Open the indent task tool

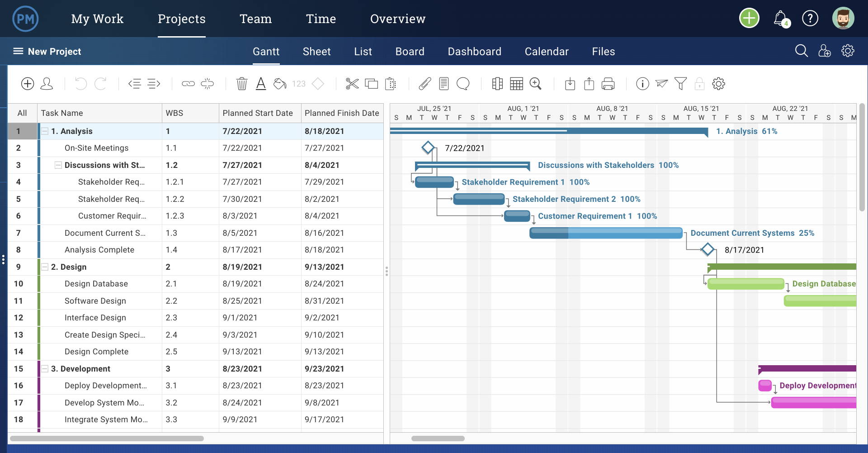[154, 83]
